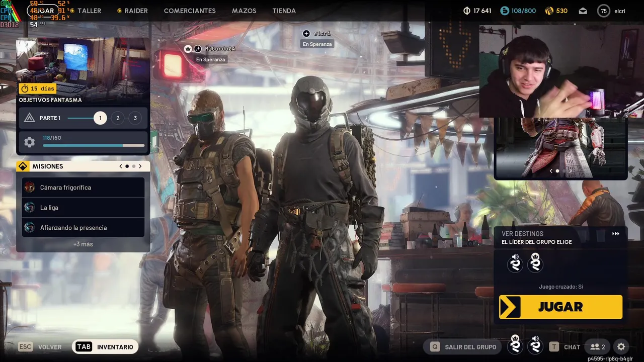Click the triple-arrow icon beside VER DESTINOS

tap(616, 234)
